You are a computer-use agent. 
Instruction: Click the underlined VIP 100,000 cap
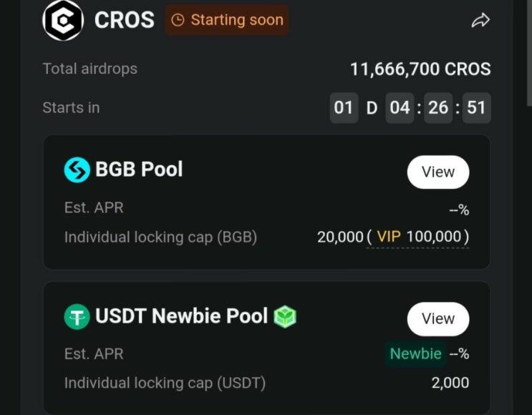point(418,237)
